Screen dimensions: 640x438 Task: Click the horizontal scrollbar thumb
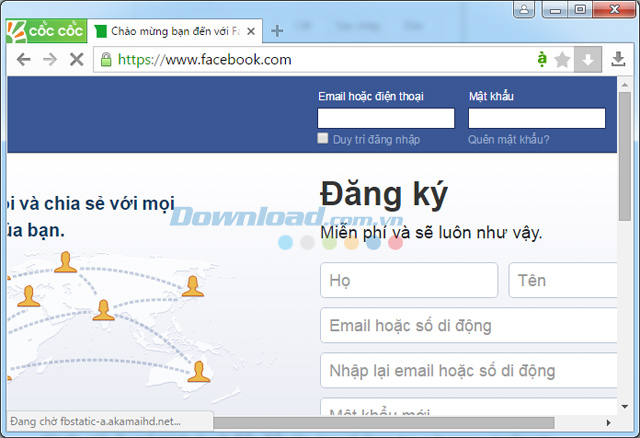point(384,423)
